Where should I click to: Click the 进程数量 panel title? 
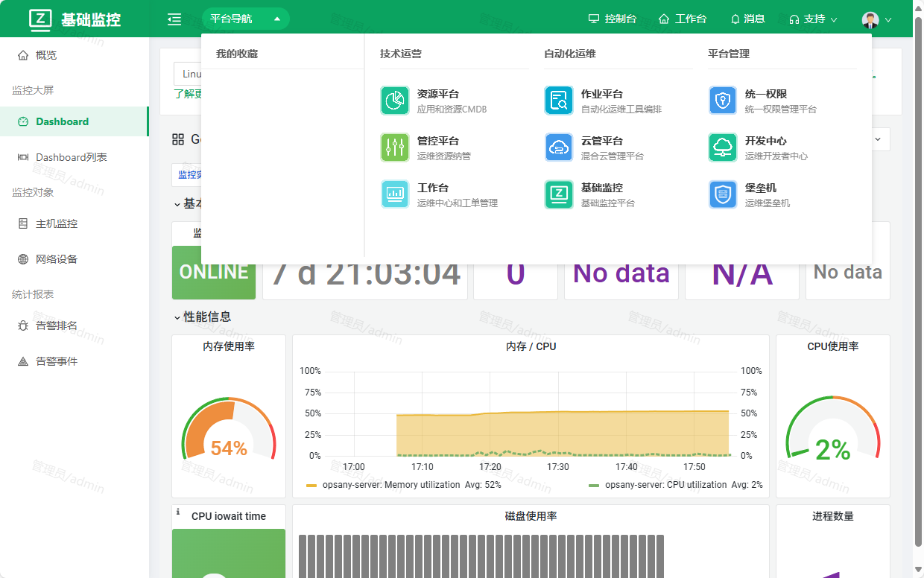click(x=833, y=516)
